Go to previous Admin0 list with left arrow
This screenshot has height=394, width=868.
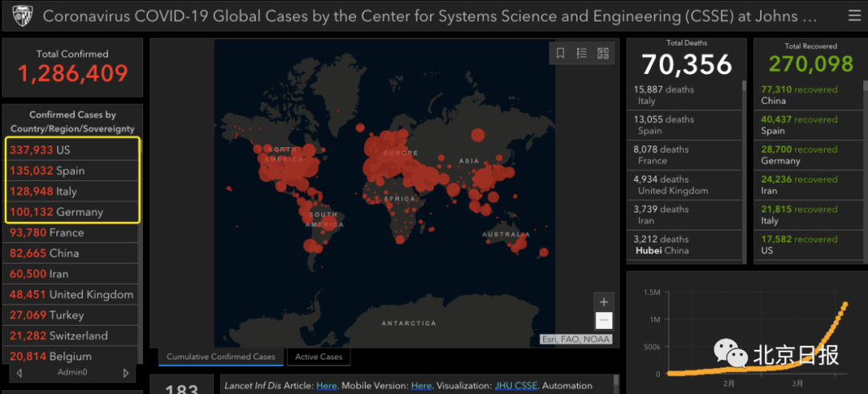[x=19, y=373]
